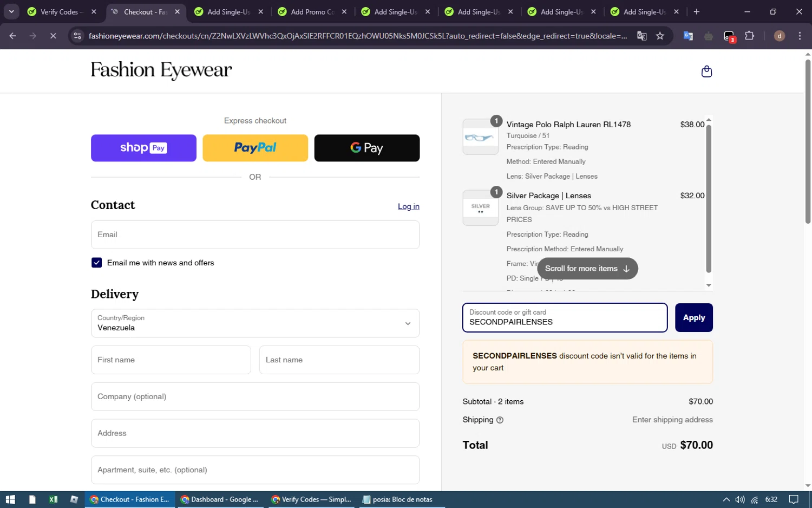Image resolution: width=812 pixels, height=508 pixels.
Task: Open the Extensions puzzle icon
Action: [749, 36]
